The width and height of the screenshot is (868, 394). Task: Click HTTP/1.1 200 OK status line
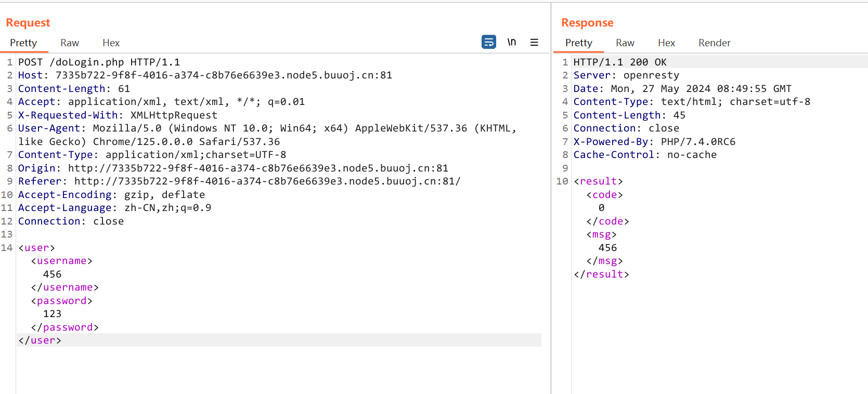pos(620,62)
